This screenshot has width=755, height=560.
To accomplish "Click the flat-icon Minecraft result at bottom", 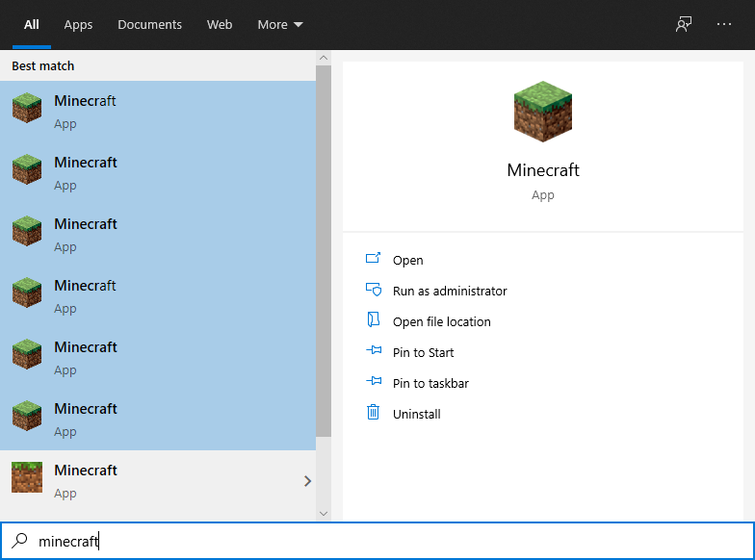I will coord(158,481).
